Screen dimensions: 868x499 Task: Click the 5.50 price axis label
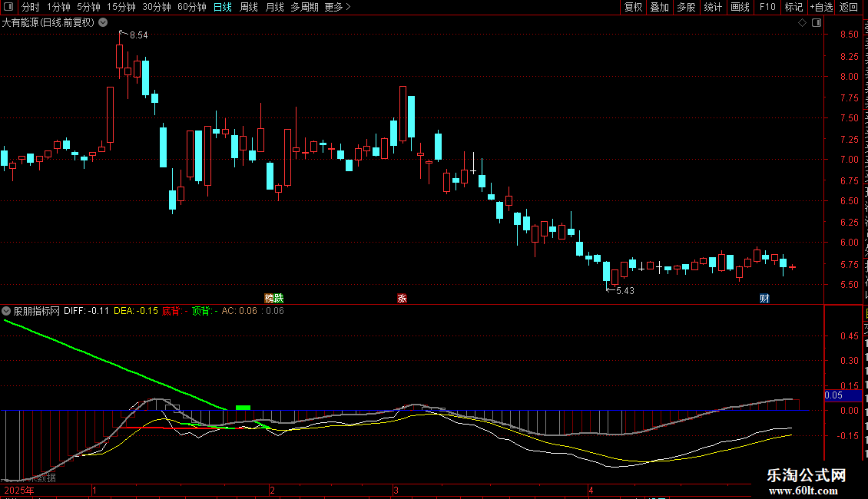coord(849,284)
